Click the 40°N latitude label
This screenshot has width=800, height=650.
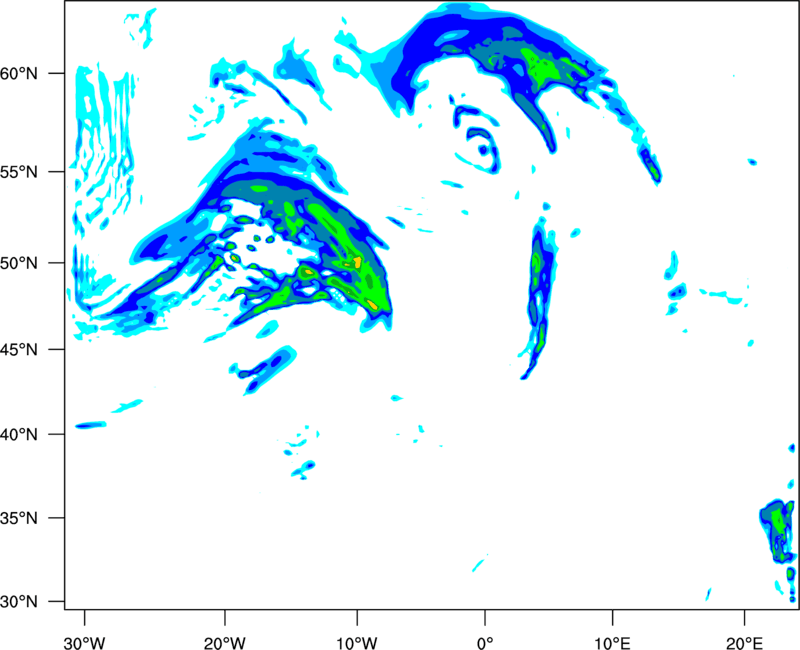tap(19, 435)
